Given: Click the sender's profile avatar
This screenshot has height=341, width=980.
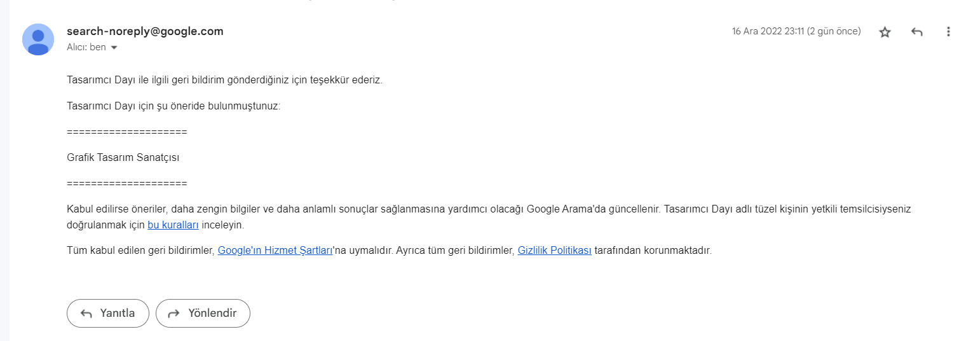Looking at the screenshot, I should (38, 39).
